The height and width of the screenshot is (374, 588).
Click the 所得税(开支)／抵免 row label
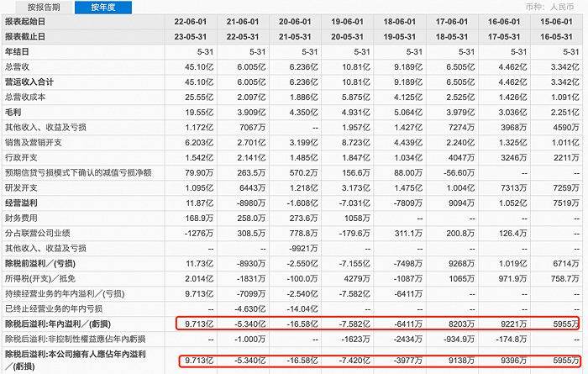coord(40,278)
